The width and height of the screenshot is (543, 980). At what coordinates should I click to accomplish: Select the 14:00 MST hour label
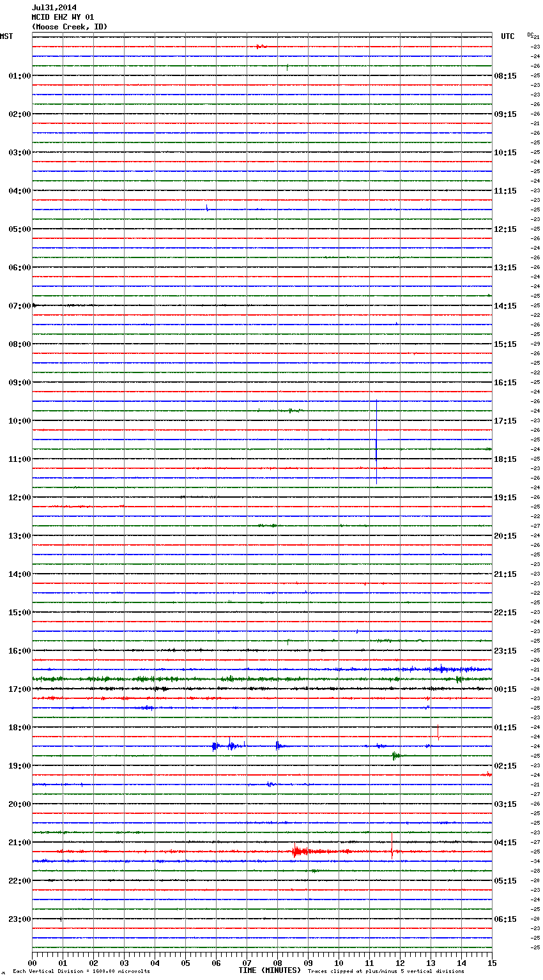20,574
